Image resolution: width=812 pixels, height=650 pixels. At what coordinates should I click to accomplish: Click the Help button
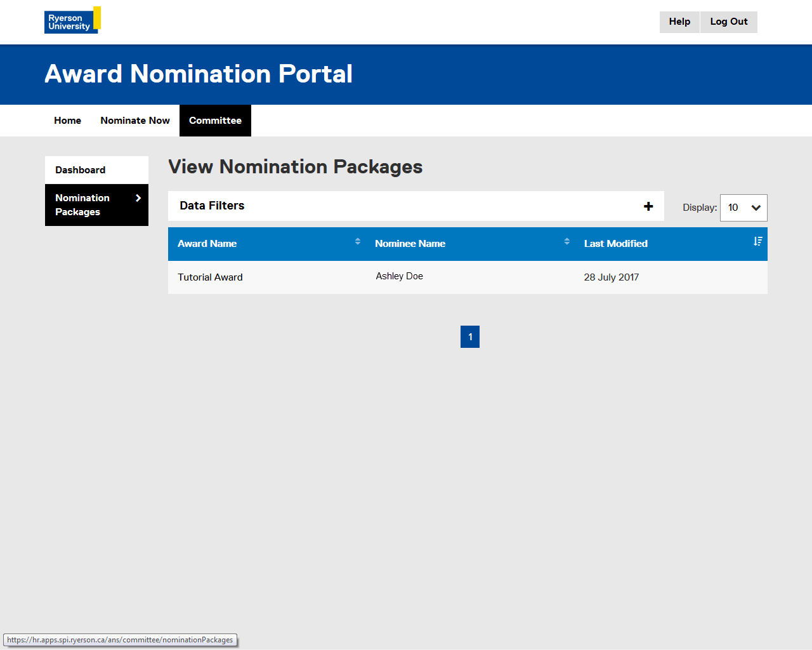pos(679,22)
